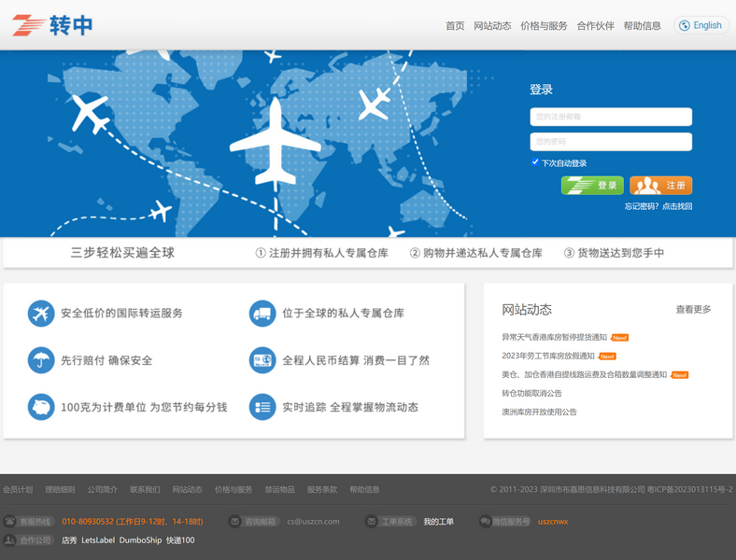
Task: Click into the password input field
Action: (611, 142)
